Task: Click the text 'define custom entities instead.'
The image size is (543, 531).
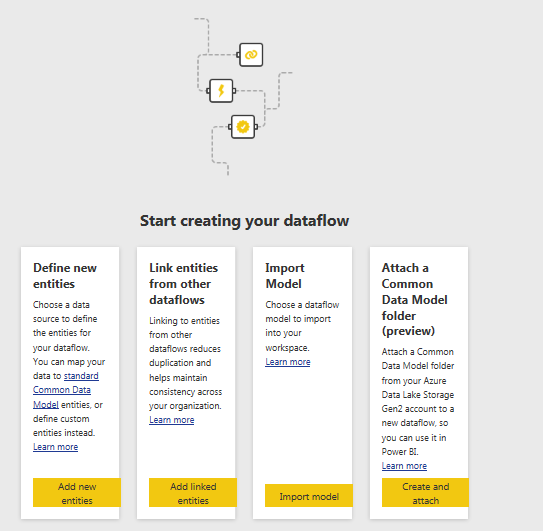Action: [x=64, y=426]
